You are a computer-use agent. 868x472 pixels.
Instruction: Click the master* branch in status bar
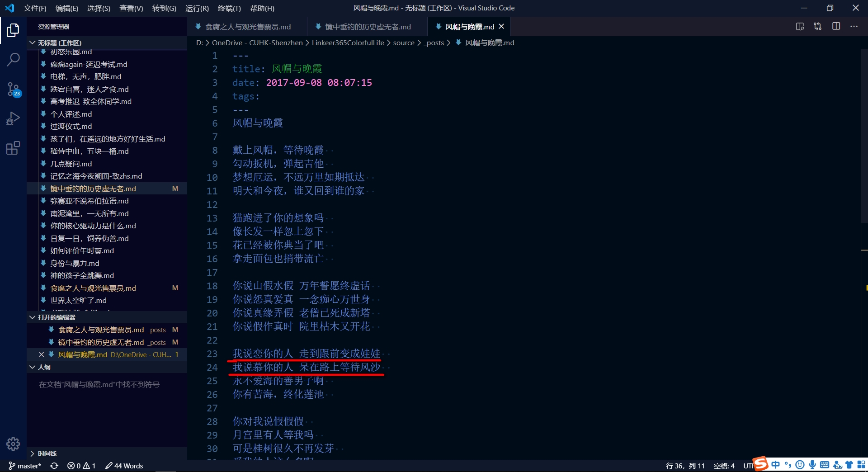pos(25,466)
